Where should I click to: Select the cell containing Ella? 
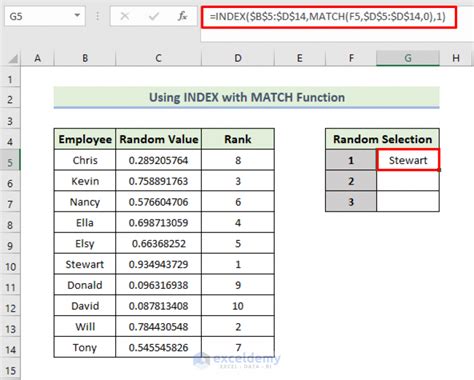(85, 223)
